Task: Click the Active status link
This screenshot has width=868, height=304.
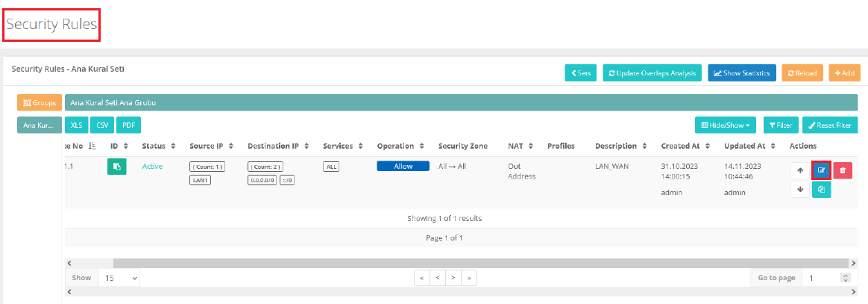Action: tap(152, 167)
